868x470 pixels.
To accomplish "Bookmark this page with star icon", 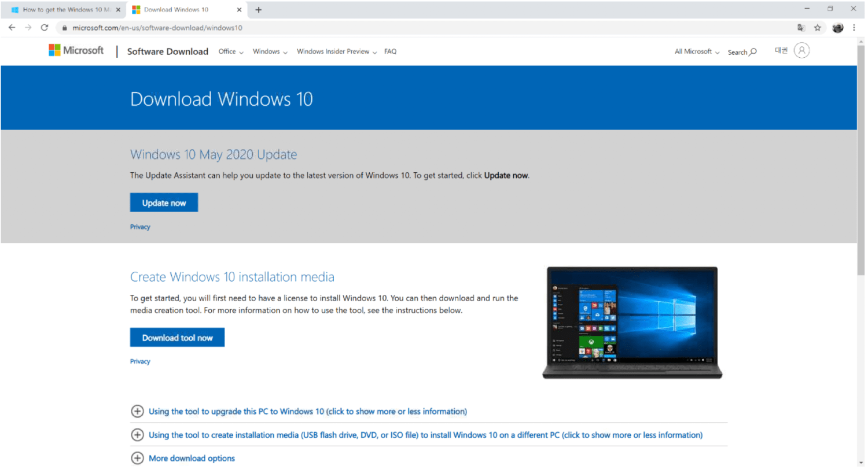I will pos(817,28).
